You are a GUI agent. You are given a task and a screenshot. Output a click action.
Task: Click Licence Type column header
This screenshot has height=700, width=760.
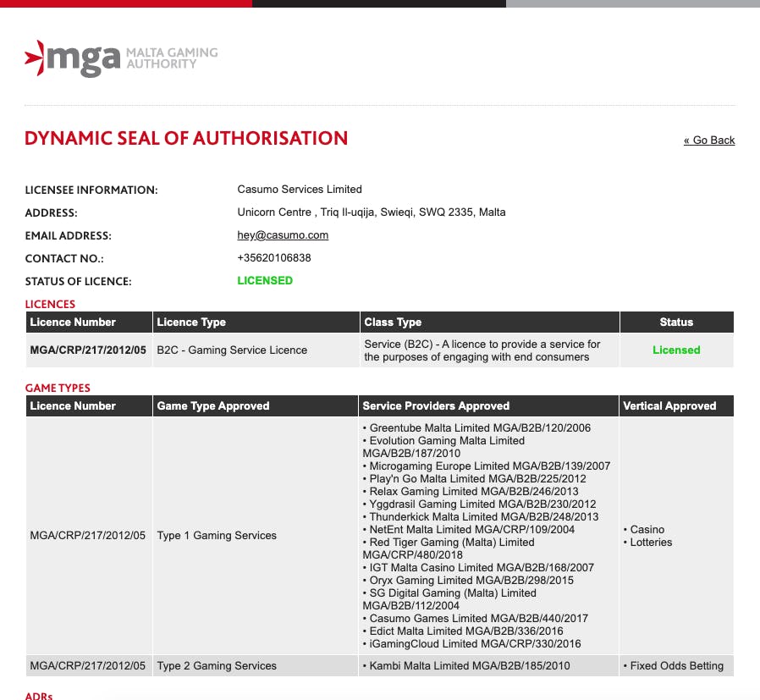click(x=256, y=322)
